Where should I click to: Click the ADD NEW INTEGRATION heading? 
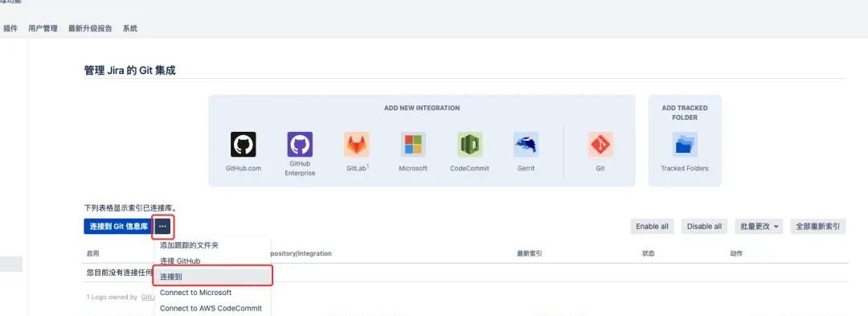(x=422, y=108)
